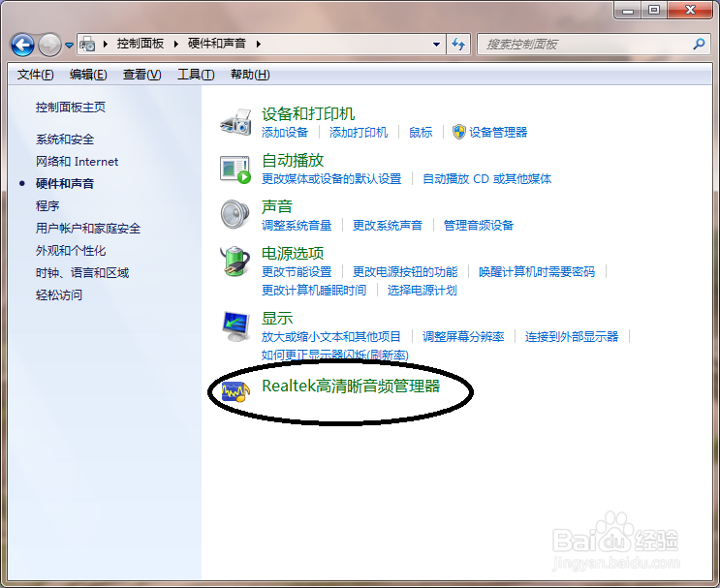Click 更改节能设置 link
The width and height of the screenshot is (720, 588).
297,272
